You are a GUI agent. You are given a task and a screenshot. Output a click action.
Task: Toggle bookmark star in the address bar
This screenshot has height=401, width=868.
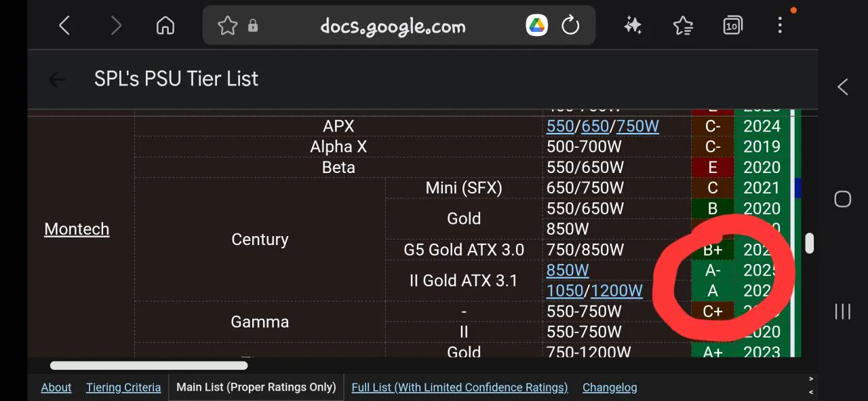[x=227, y=25]
